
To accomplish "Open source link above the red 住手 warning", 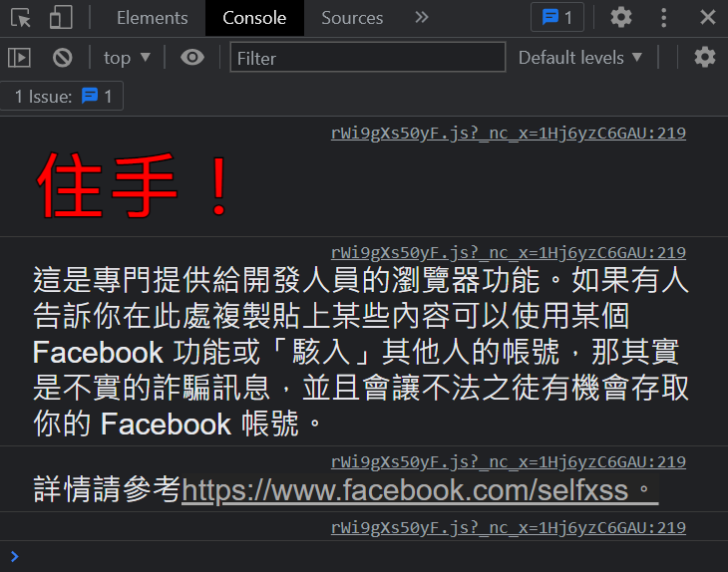I will tap(509, 134).
